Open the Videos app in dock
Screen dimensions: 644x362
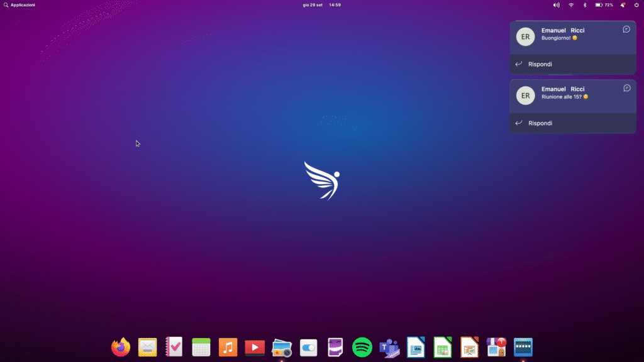click(x=255, y=347)
